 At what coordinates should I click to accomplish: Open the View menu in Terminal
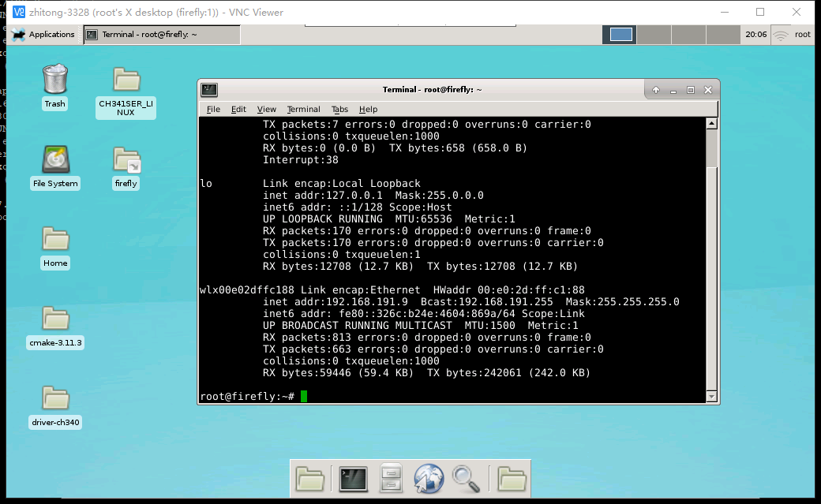point(267,109)
